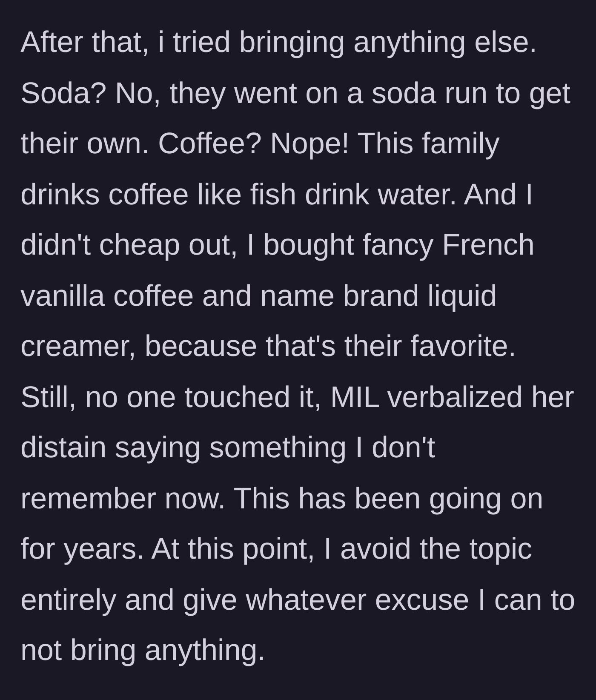The width and height of the screenshot is (596, 700).
Task: Click the exclamation "Nope!"
Action: click(309, 143)
